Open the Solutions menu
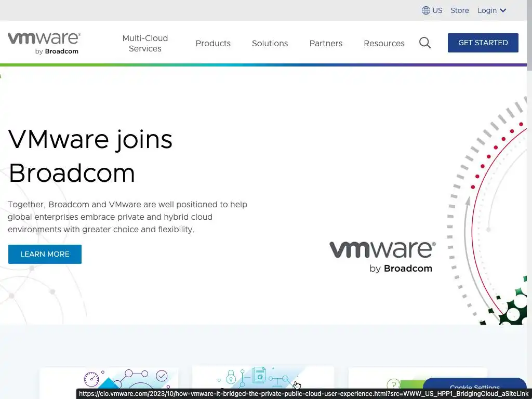 [270, 44]
